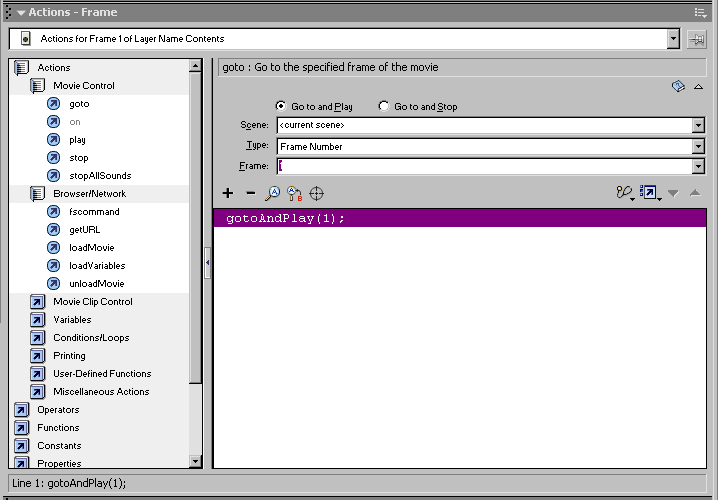Click the toolbox collapse splitter arrow
Screen dimensions: 718x500
[207, 263]
